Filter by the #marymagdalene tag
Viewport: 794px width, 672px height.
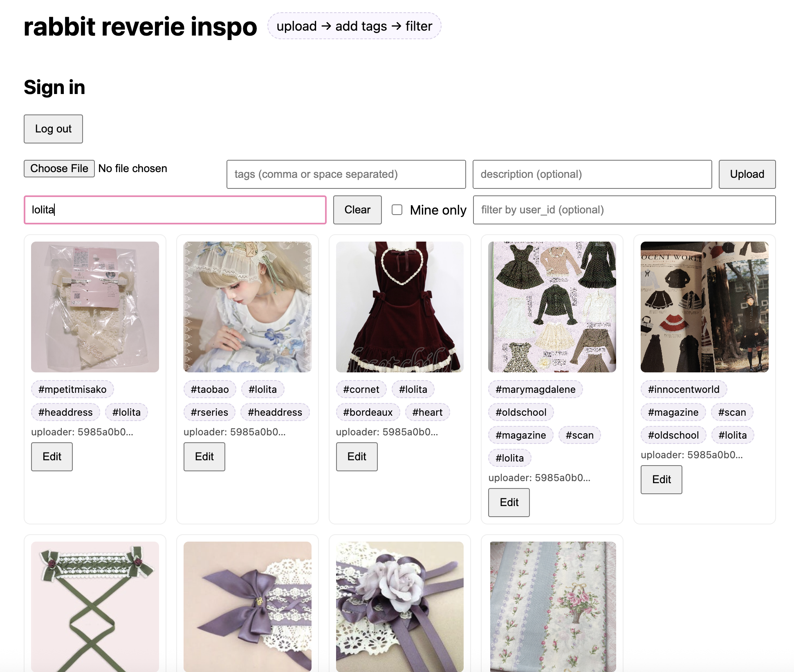point(535,389)
